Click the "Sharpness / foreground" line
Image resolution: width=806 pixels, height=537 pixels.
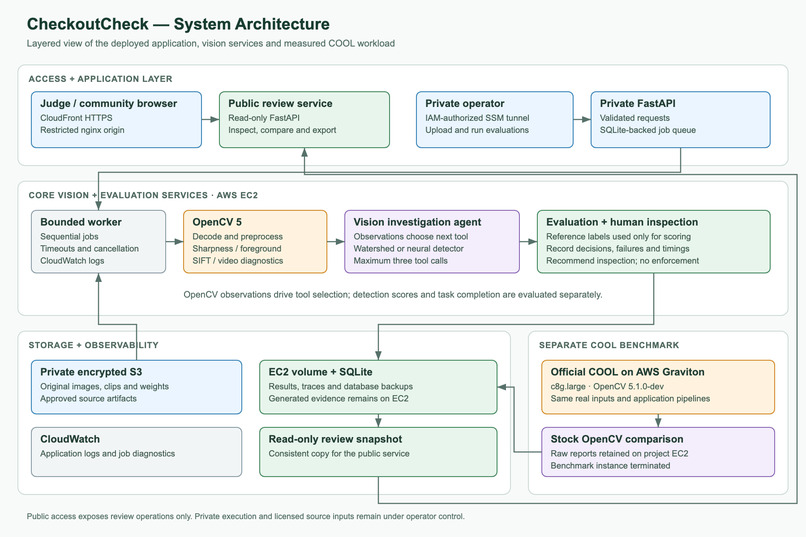(237, 249)
